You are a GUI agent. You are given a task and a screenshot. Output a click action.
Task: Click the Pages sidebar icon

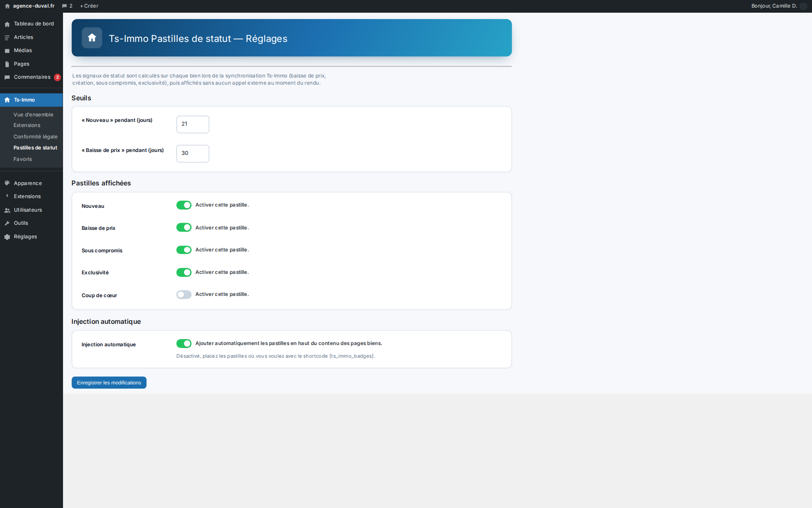pyautogui.click(x=7, y=64)
